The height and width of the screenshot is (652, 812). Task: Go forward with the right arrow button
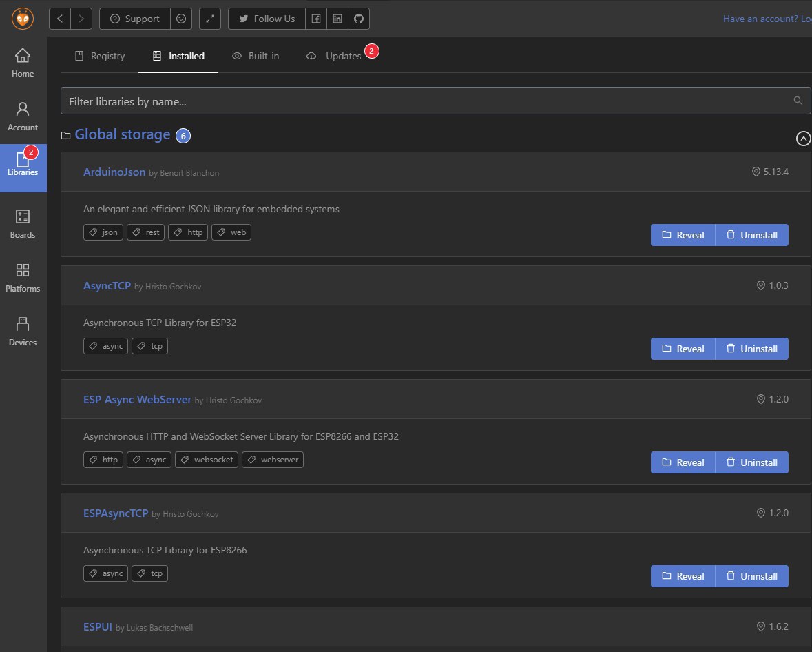81,19
